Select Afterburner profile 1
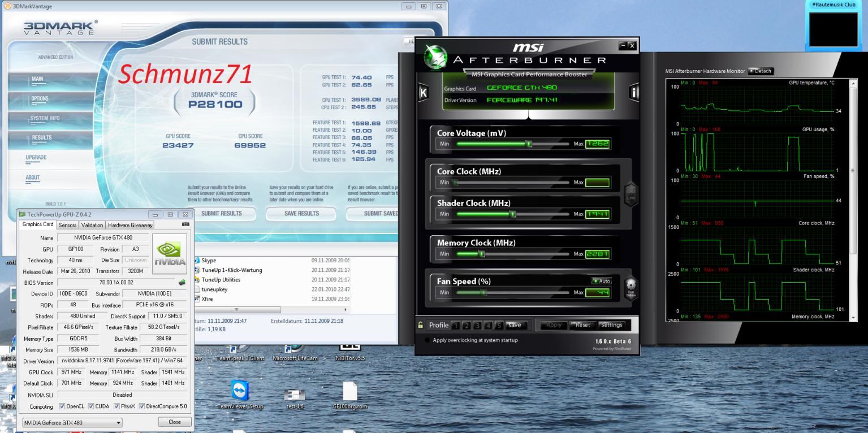 (x=457, y=326)
